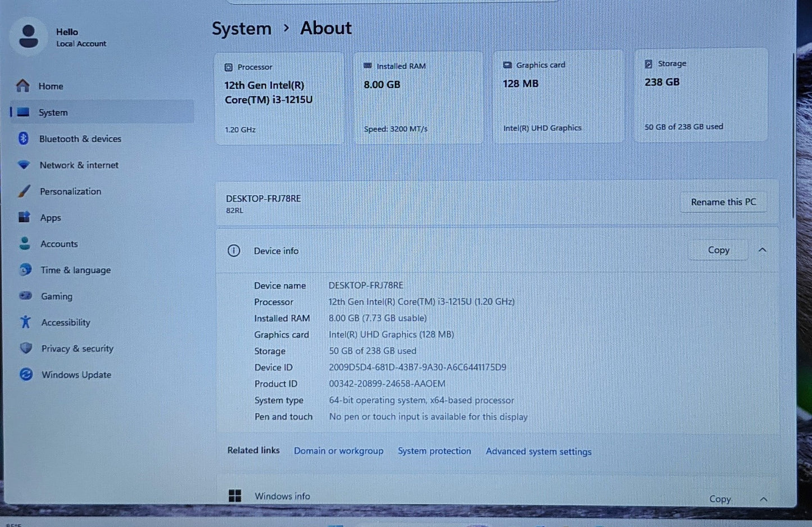This screenshot has width=812, height=527.
Task: Collapse the Windows info section chevron
Action: 764,499
